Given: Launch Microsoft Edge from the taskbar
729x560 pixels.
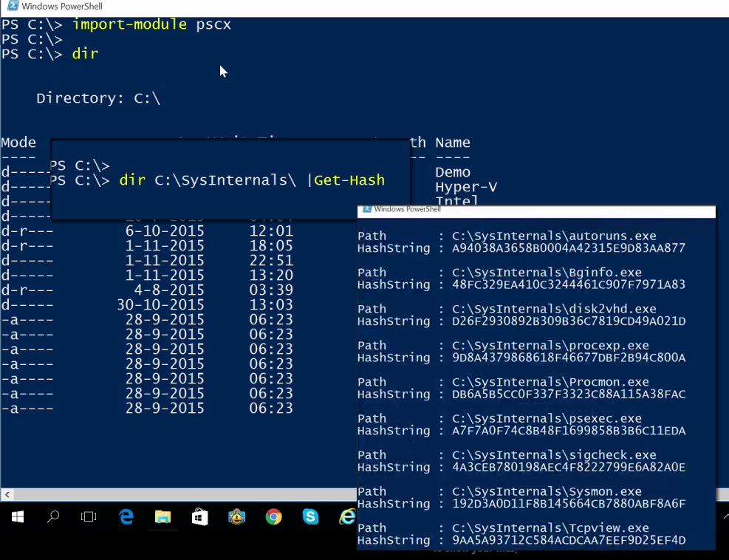Looking at the screenshot, I should (126, 516).
